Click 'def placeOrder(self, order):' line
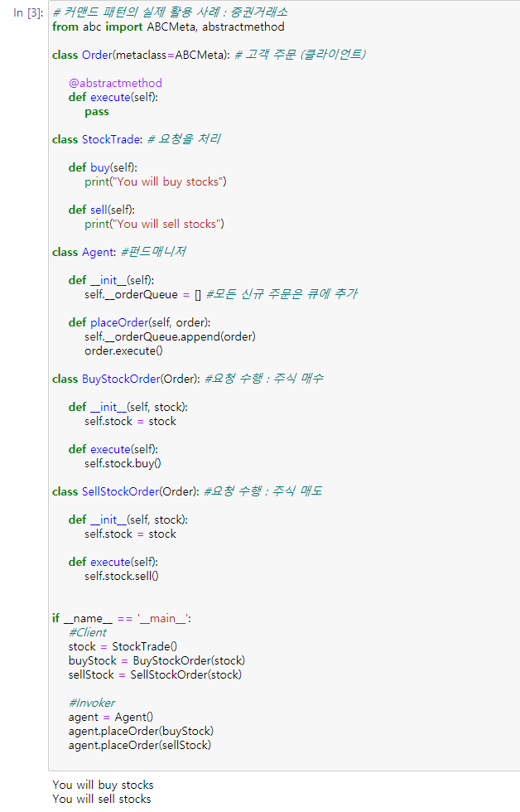Screen dimensions: 520x812 [x=139, y=322]
